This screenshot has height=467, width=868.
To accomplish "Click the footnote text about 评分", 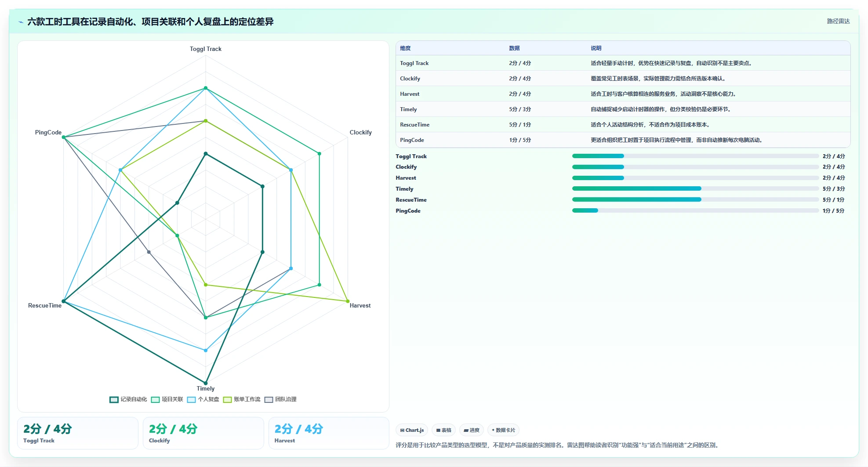I will 558,445.
